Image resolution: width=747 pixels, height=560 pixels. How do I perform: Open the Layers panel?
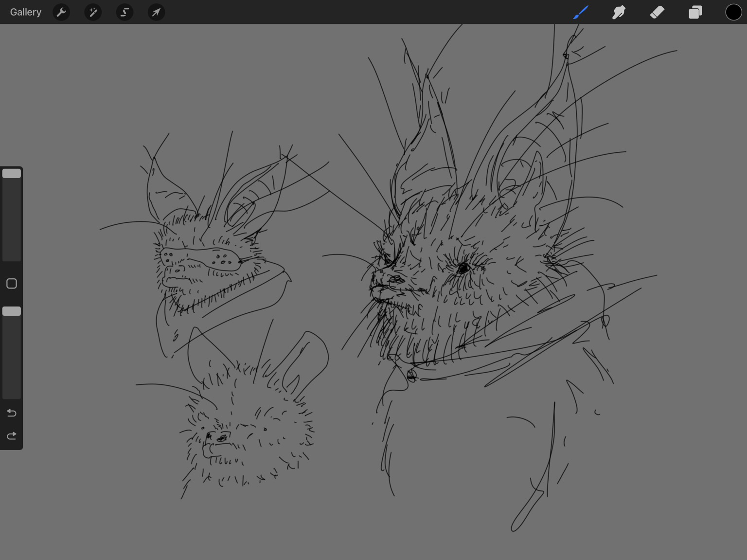point(695,12)
